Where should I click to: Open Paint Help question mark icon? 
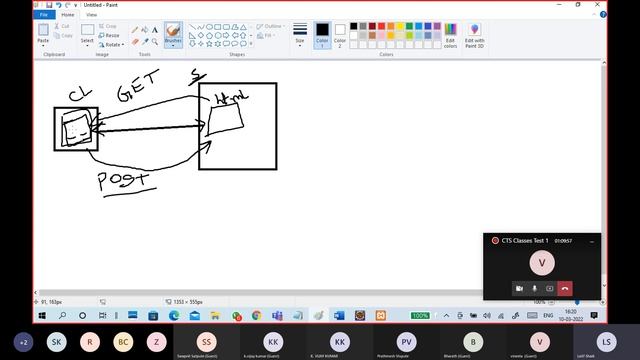[603, 14]
